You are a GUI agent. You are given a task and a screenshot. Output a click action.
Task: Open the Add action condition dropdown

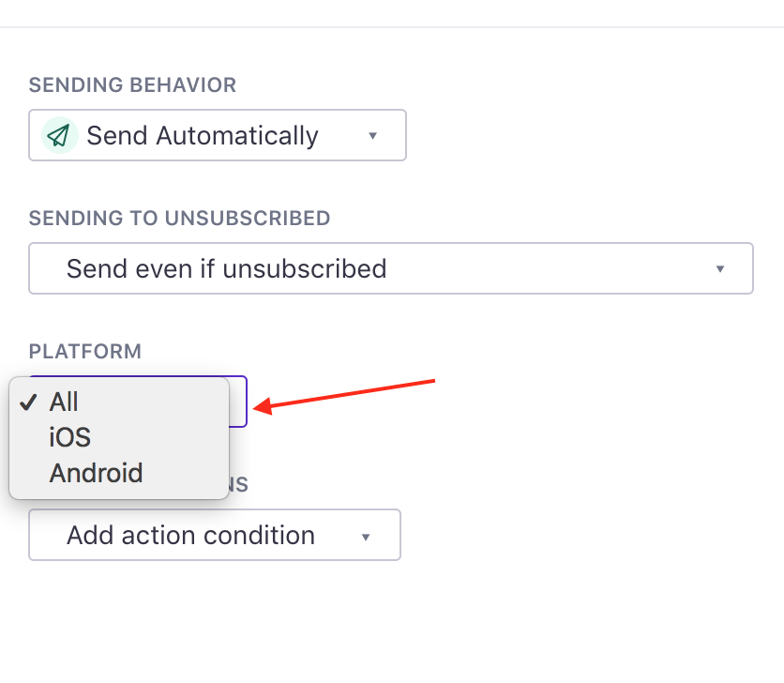coord(215,535)
